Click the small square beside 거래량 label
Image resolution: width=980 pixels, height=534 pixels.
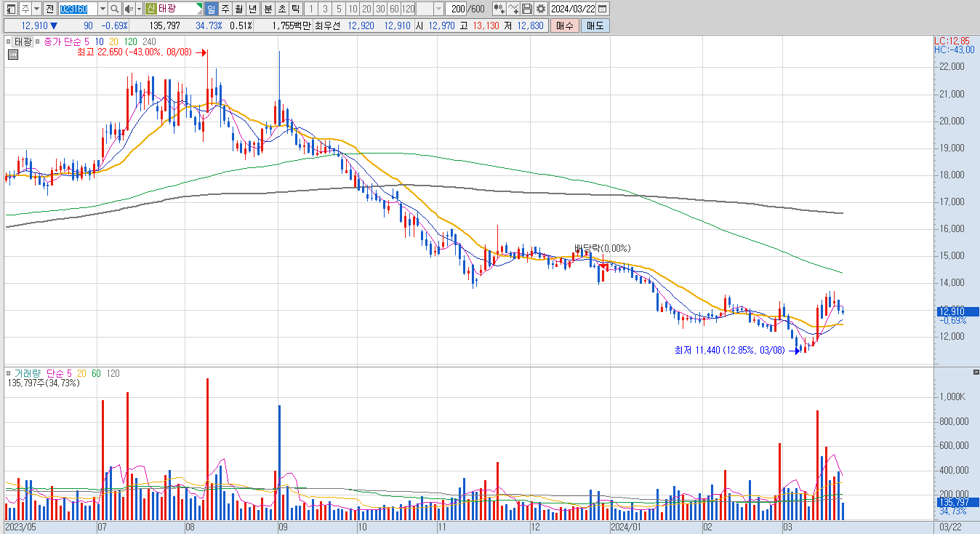pyautogui.click(x=9, y=373)
